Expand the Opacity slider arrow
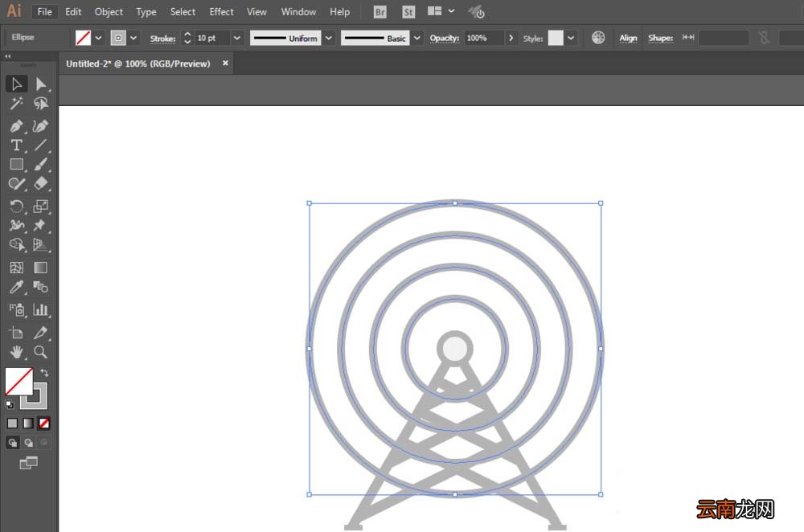804x532 pixels. point(511,38)
